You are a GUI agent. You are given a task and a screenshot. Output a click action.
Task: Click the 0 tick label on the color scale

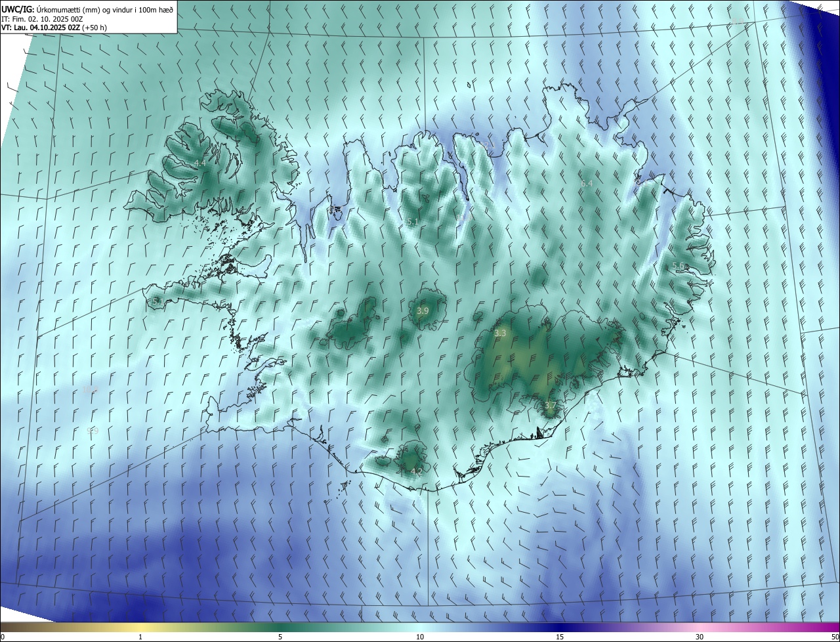pyautogui.click(x=3, y=637)
